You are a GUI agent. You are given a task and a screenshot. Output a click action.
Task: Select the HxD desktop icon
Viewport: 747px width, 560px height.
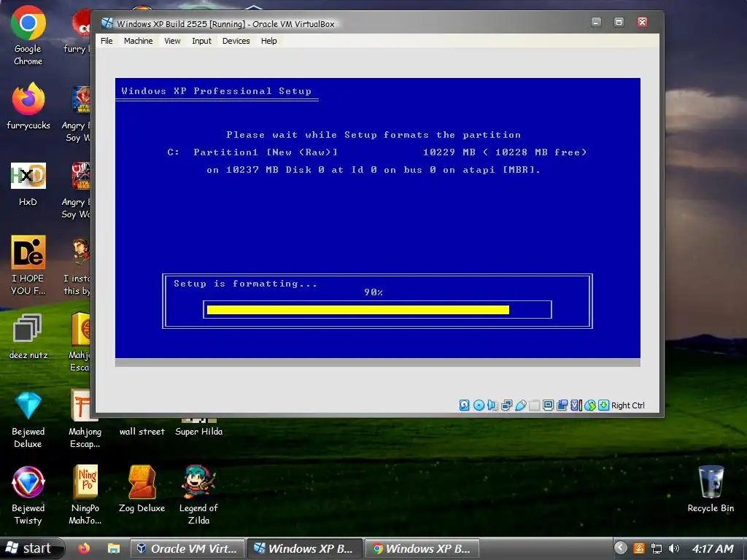tap(28, 184)
